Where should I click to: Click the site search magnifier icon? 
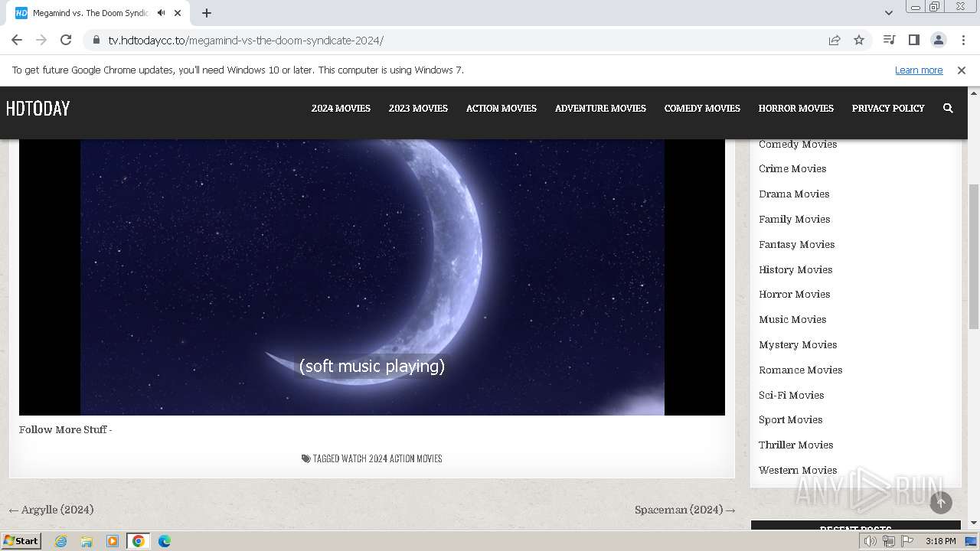pos(948,108)
